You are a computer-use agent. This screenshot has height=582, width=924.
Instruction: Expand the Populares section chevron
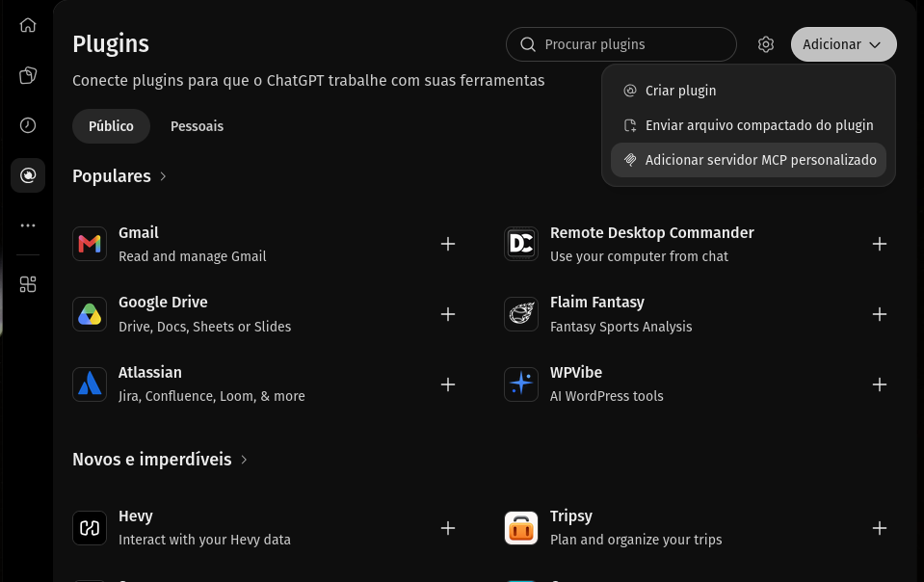pos(163,176)
